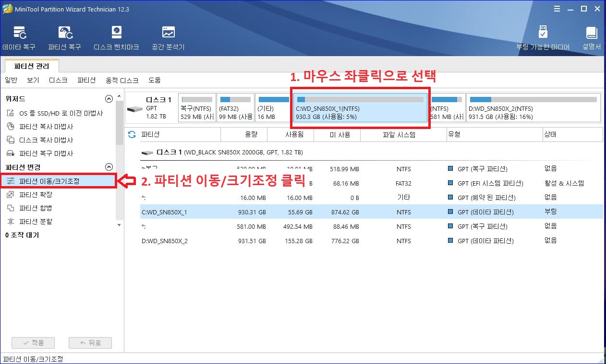Select the C:WD_SN850X_1 partition row
This screenshot has width=606, height=364.
(x=372, y=212)
